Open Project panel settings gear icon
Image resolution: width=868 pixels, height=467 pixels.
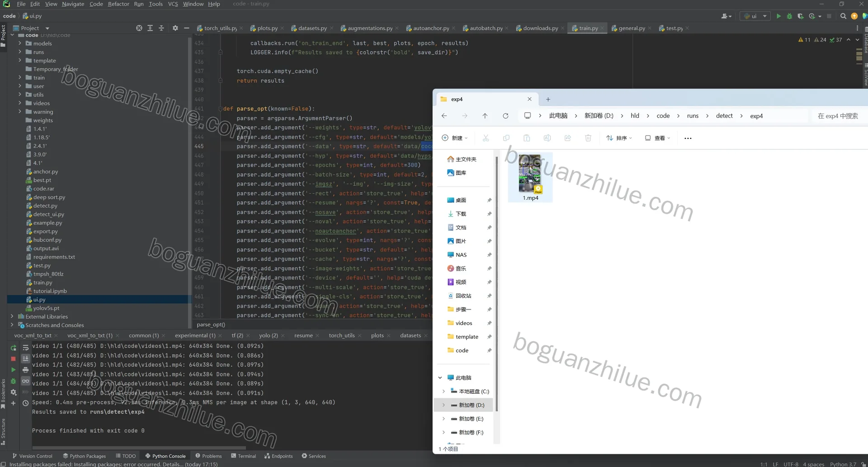coord(175,28)
